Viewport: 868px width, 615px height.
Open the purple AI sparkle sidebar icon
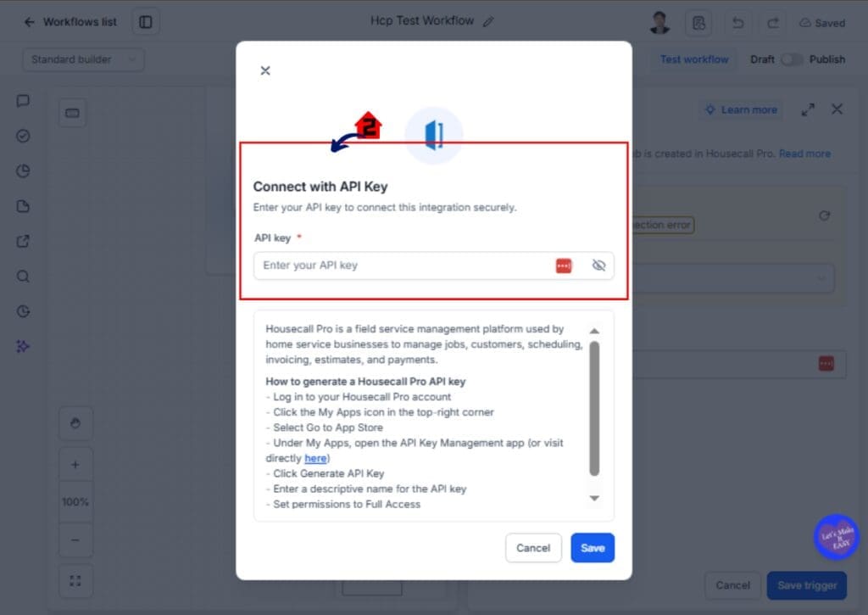point(23,346)
